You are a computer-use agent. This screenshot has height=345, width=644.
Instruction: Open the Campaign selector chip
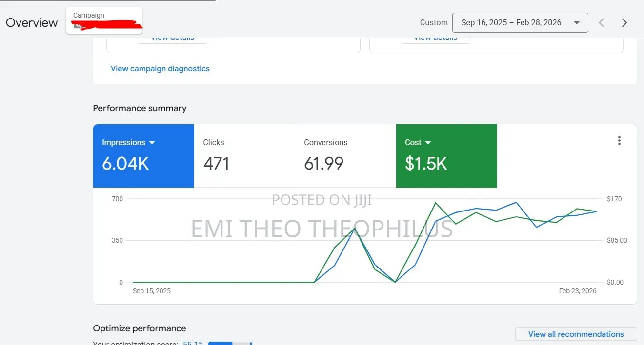(x=104, y=20)
